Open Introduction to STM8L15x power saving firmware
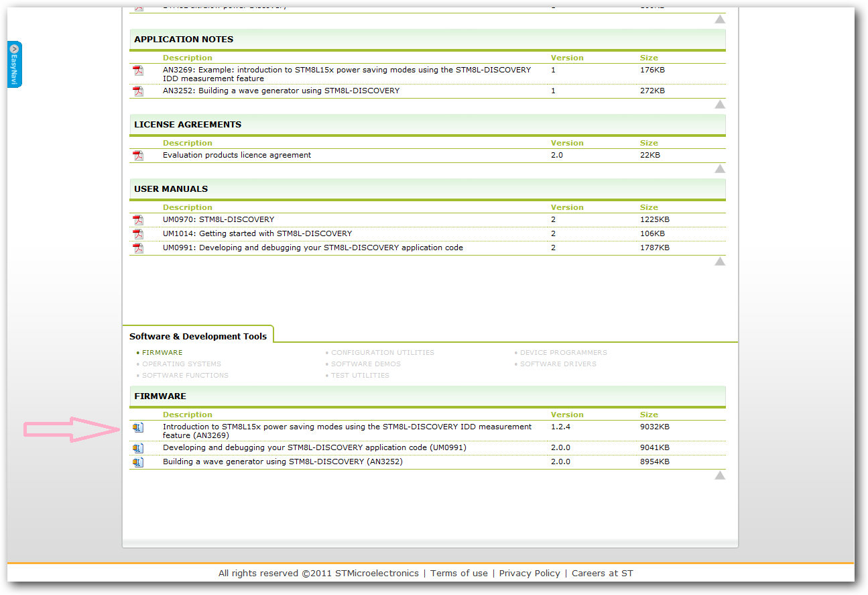Viewport: 868px width, 595px height. 347,431
